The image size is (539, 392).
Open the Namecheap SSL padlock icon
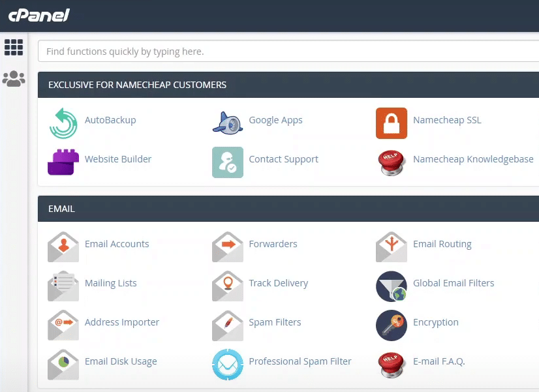point(392,123)
